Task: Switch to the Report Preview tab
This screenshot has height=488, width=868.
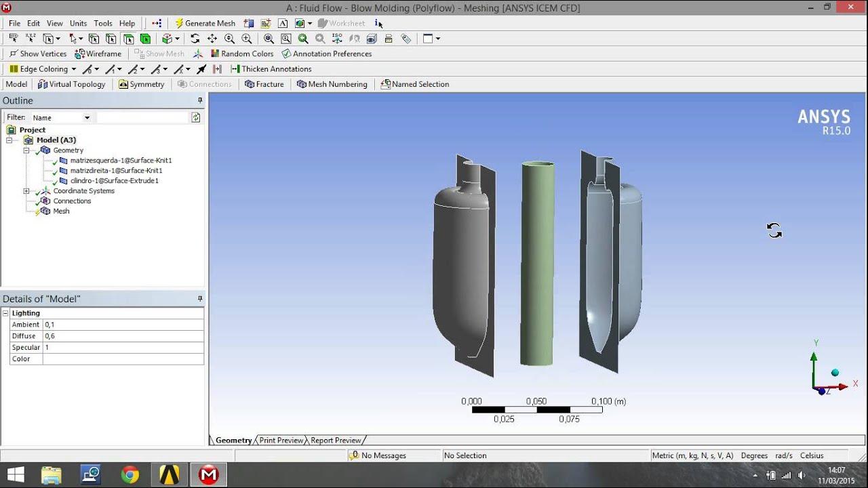Action: (x=336, y=440)
